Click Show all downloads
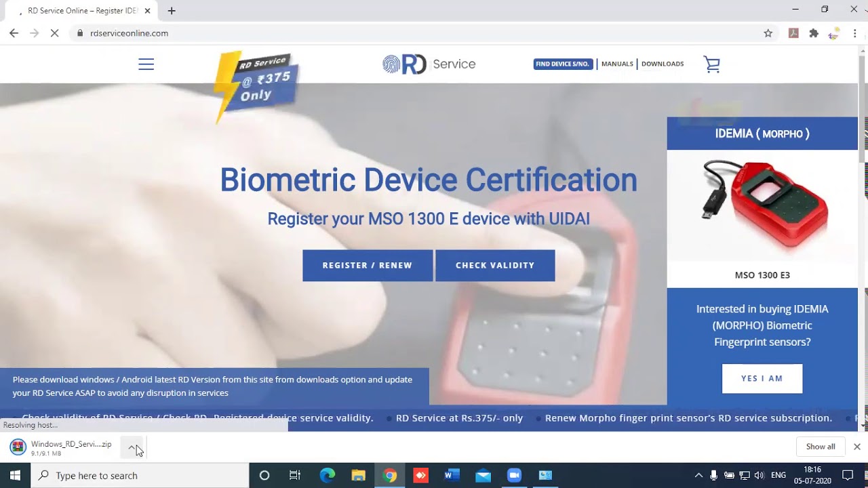This screenshot has height=488, width=868. 821,447
